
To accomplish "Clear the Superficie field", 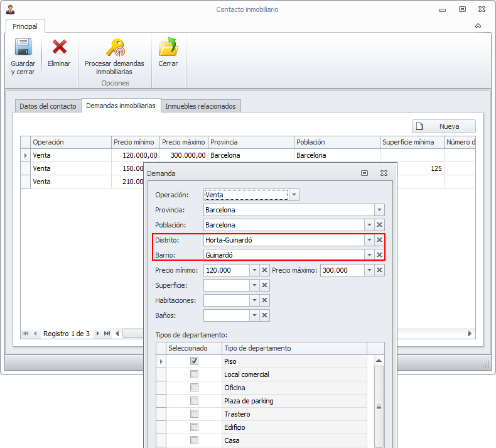I will pyautogui.click(x=264, y=285).
